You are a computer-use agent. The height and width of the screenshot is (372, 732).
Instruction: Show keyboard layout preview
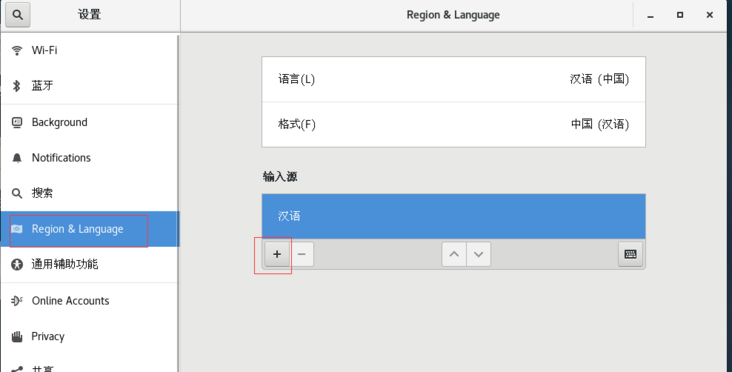(x=630, y=254)
